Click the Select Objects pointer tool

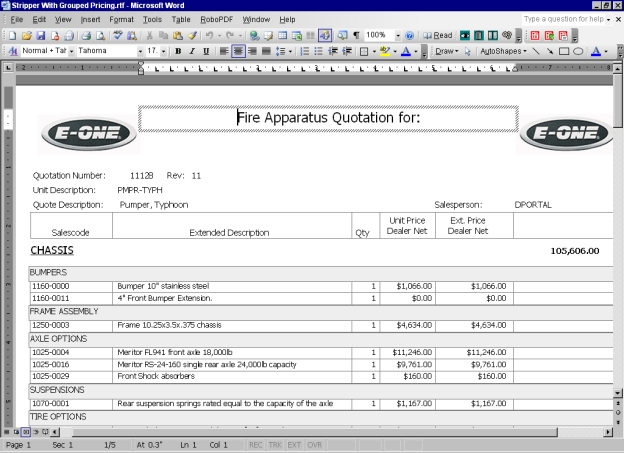(468, 51)
